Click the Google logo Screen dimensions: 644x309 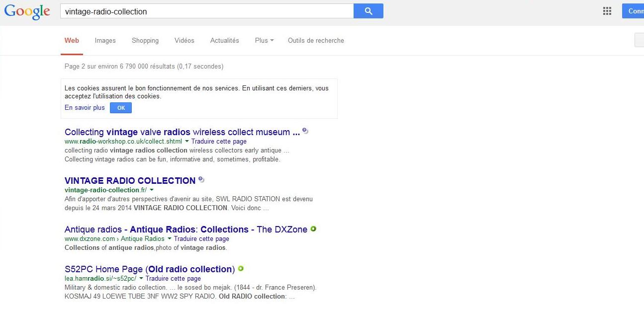point(27,11)
